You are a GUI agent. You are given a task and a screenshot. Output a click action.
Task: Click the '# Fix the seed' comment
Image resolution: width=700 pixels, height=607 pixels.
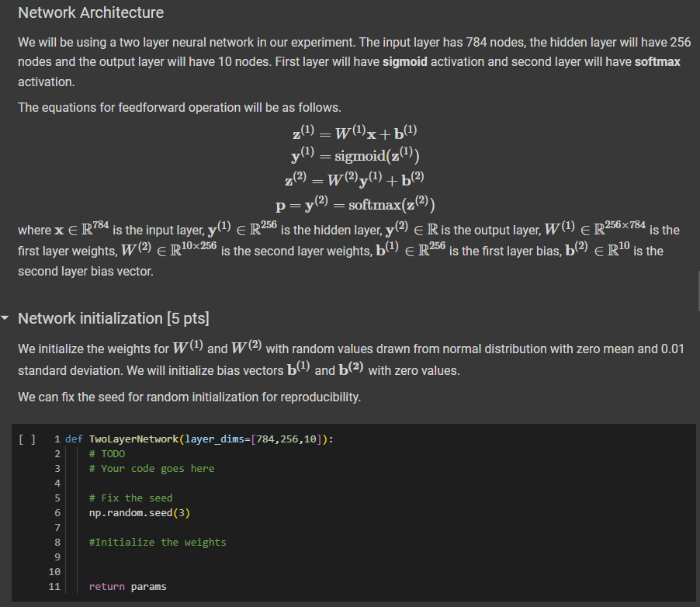(130, 498)
